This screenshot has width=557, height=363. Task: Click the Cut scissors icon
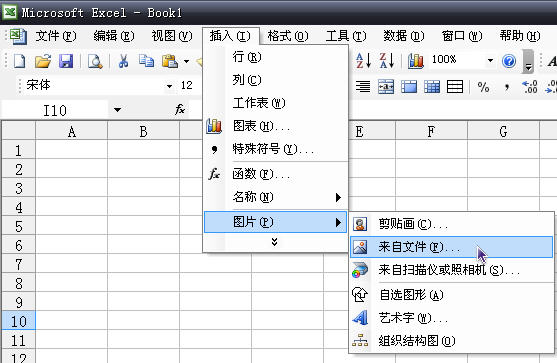(123, 61)
